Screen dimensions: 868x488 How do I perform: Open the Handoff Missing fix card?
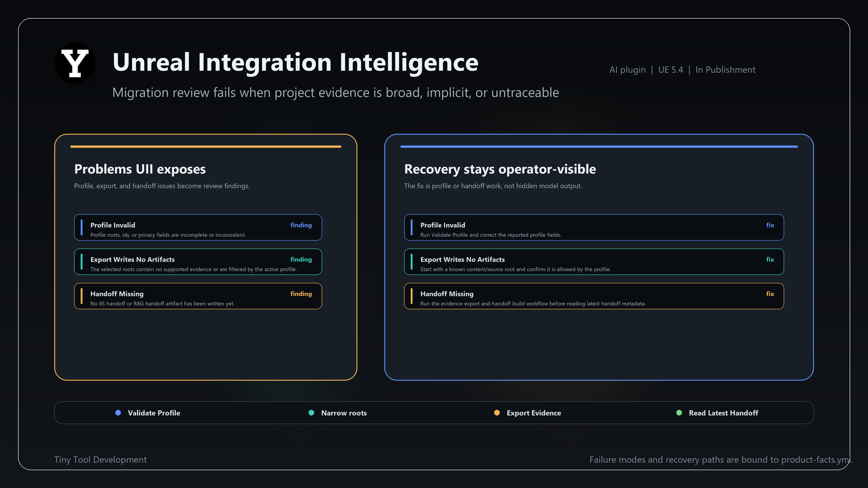pyautogui.click(x=594, y=296)
